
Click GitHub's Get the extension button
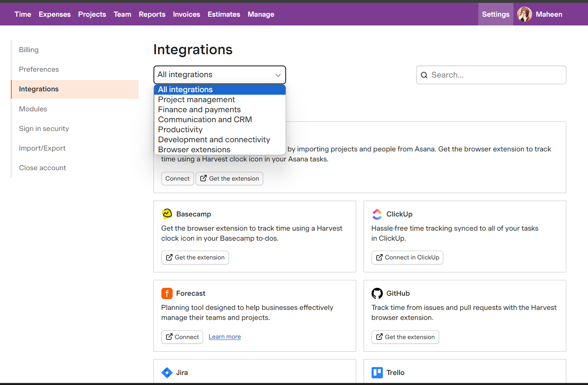[x=405, y=337]
